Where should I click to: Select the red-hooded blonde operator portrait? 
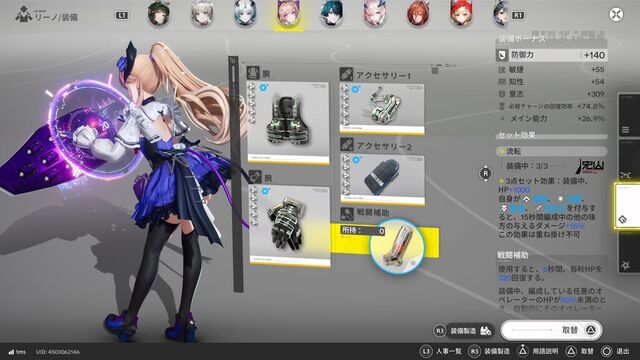click(461, 14)
